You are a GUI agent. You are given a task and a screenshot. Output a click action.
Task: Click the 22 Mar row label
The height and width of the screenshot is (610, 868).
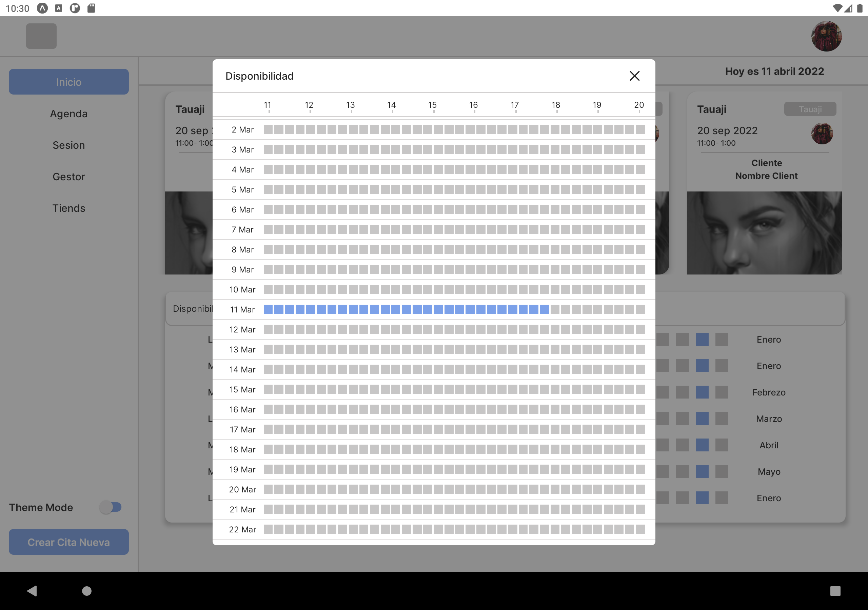coord(242,529)
